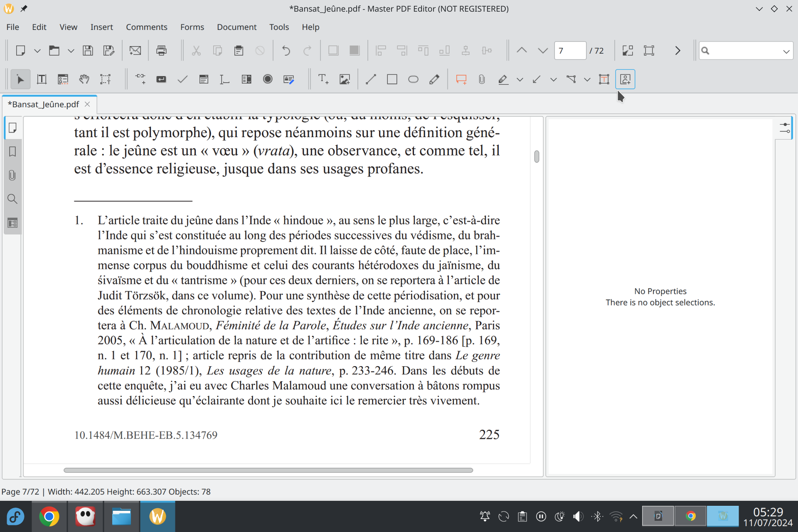Insert a Check Box form field
Viewport: 798px width, 532px height.
point(182,79)
